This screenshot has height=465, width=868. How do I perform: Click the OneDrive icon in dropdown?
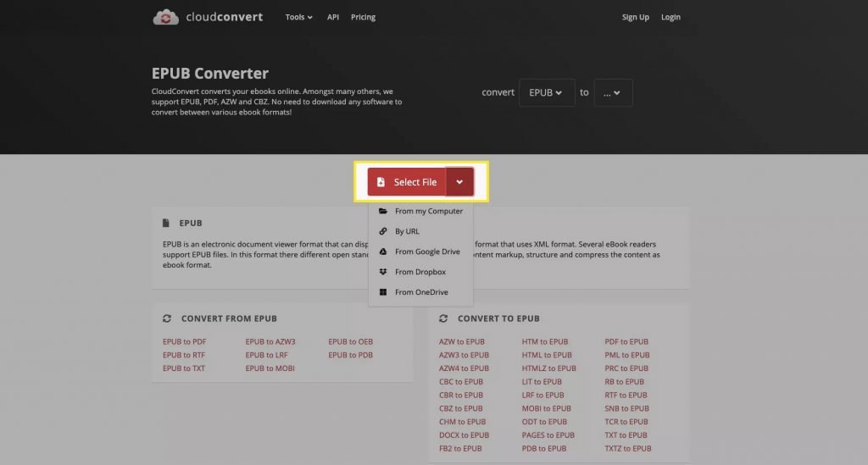[x=382, y=292]
